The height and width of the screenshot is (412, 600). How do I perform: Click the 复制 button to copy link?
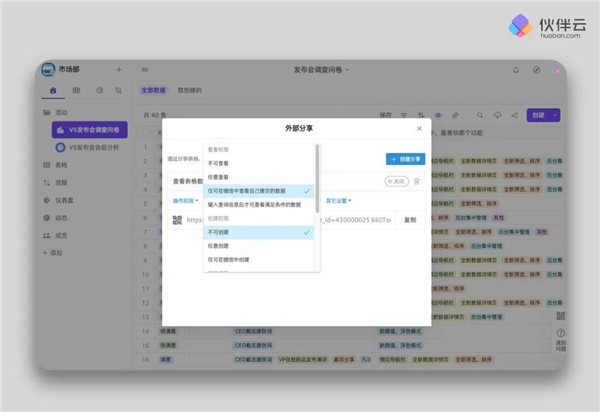(410, 219)
